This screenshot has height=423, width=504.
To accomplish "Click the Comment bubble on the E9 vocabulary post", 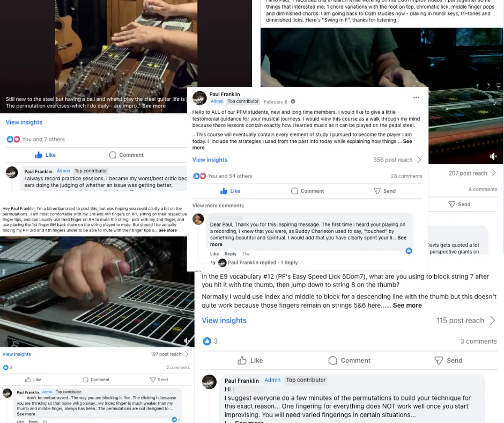I will pos(332,361).
